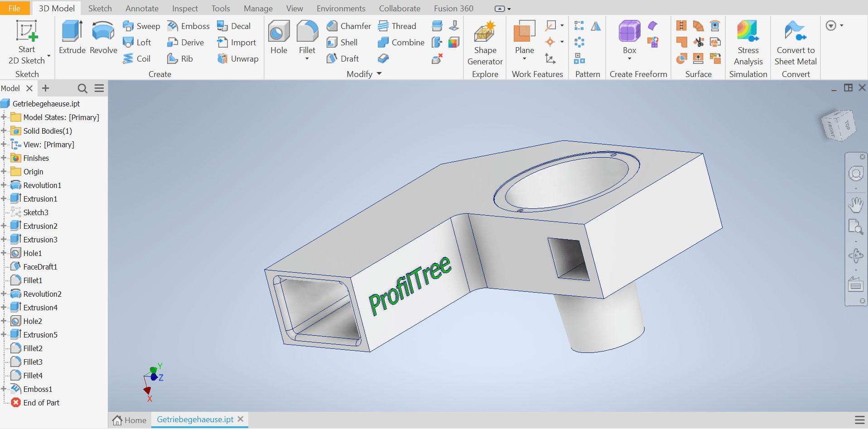Add a new browser panel with plus
Screen dimensions: 868x429
tap(45, 88)
